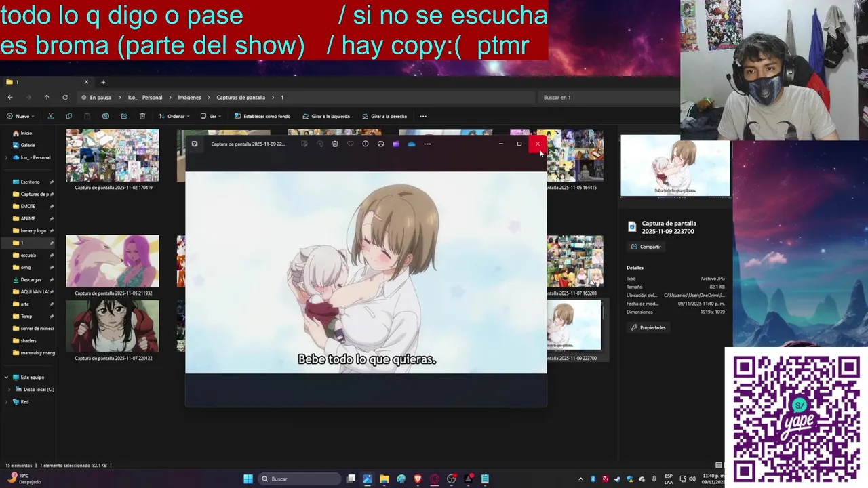Expand the Disco local (C:) node
This screenshot has width=868, height=488.
[x=9, y=389]
